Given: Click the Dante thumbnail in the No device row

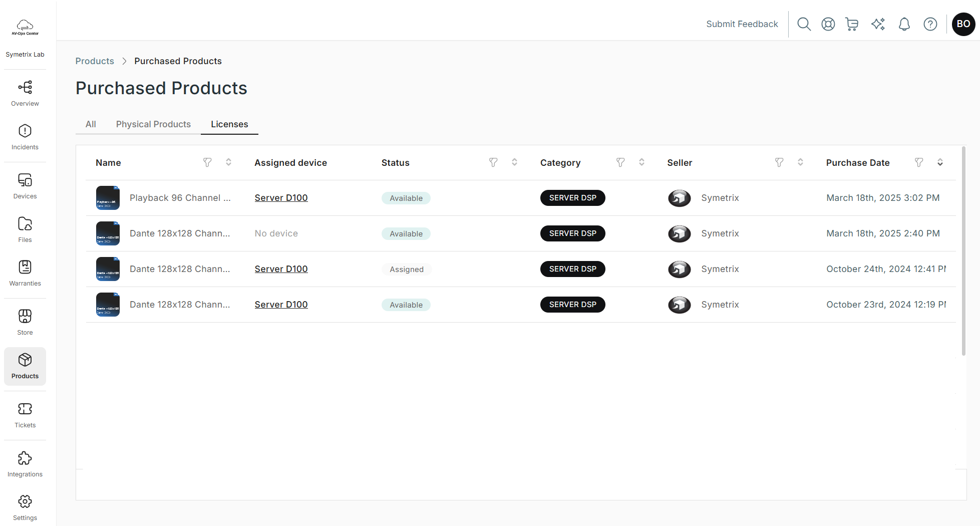Looking at the screenshot, I should click(108, 233).
